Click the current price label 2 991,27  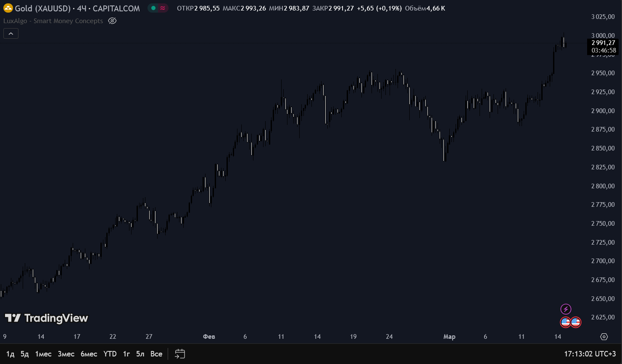point(603,43)
